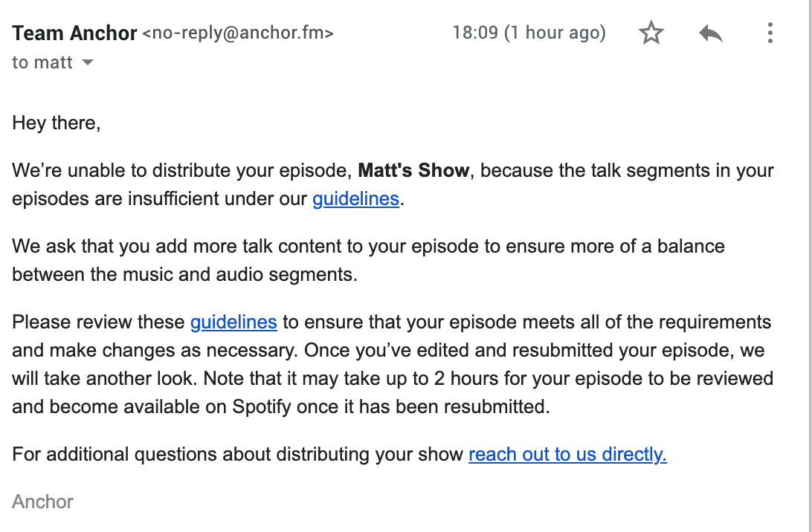The width and height of the screenshot is (812, 532).
Task: Click the "between the music and audio segments" line
Action: pyautogui.click(x=184, y=274)
